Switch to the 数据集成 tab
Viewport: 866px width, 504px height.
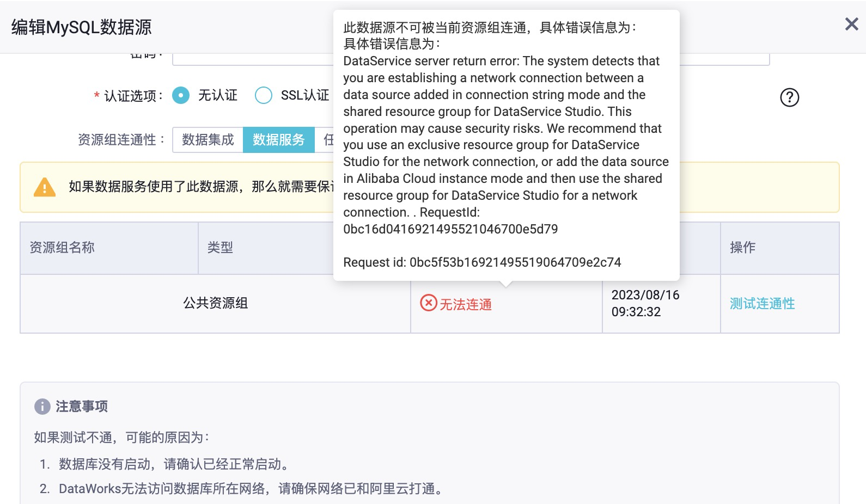pyautogui.click(x=208, y=140)
